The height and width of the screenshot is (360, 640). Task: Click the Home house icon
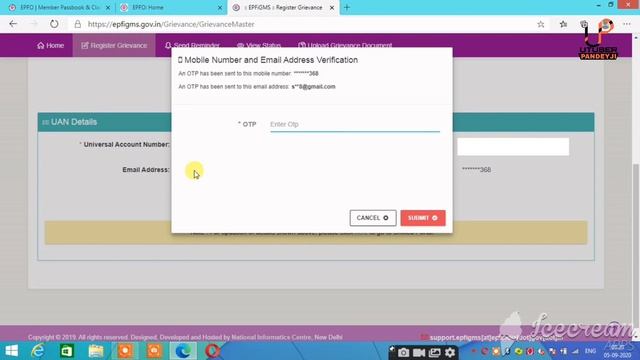click(x=40, y=45)
